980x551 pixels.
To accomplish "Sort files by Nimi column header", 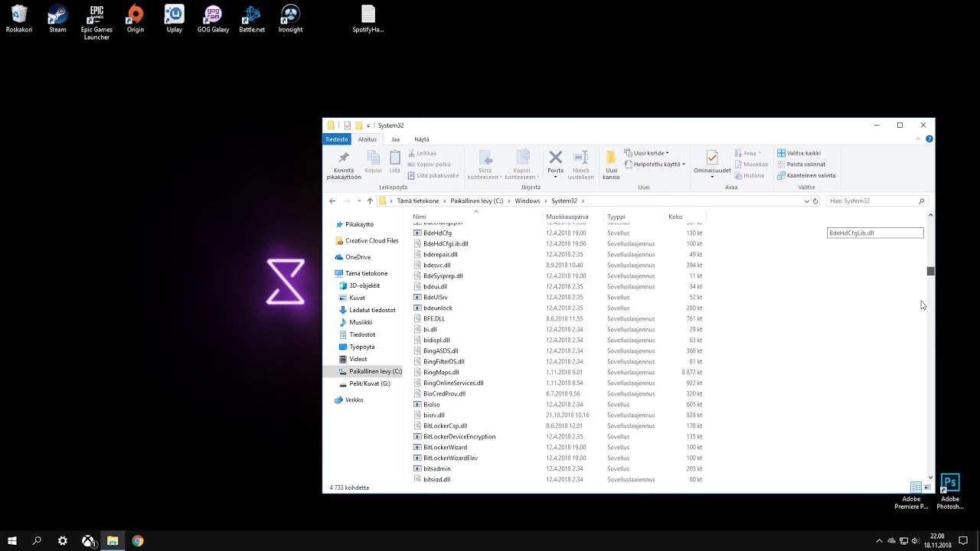I will (475, 217).
